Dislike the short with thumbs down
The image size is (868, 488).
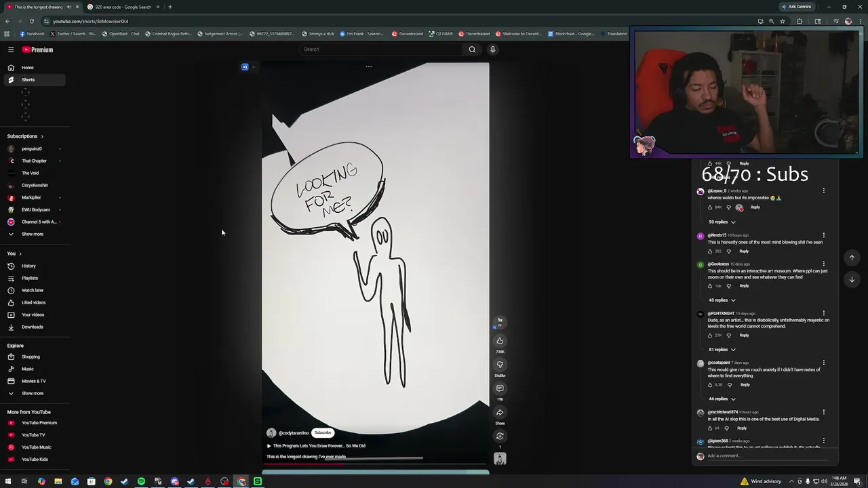pos(500,365)
